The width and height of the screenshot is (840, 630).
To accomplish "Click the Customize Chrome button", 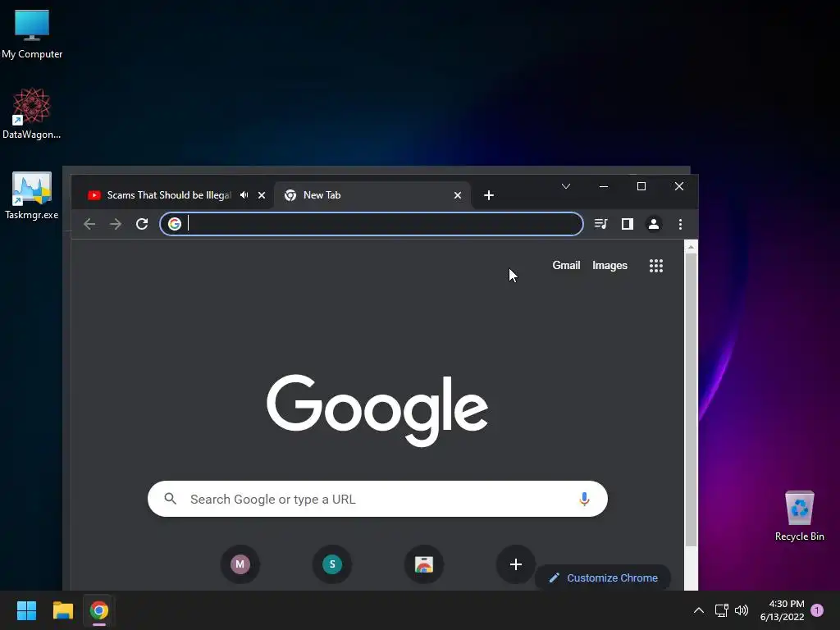I will coord(604,577).
